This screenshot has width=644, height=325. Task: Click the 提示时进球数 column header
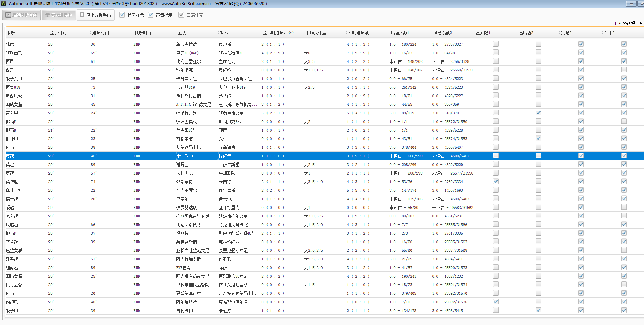tap(278, 33)
